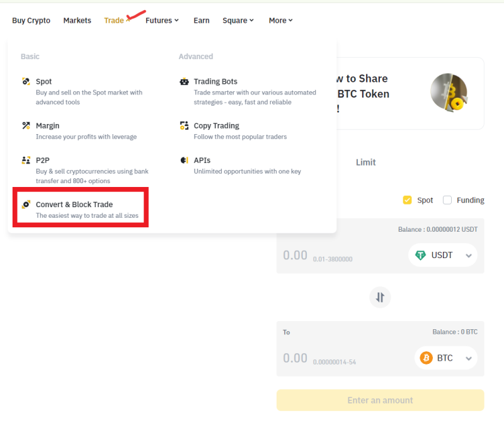Select Margin trading text entry

coord(48,126)
